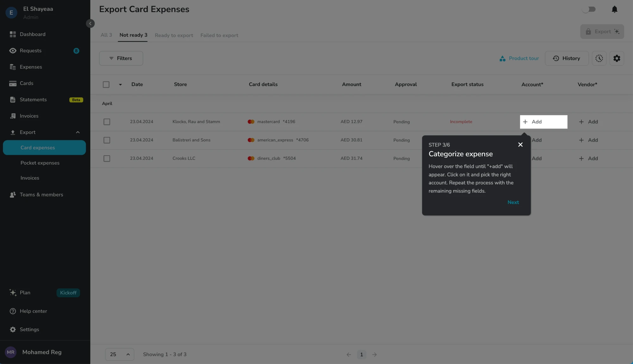Collapse the sidebar with the chevron button
633x364 pixels.
tap(90, 23)
